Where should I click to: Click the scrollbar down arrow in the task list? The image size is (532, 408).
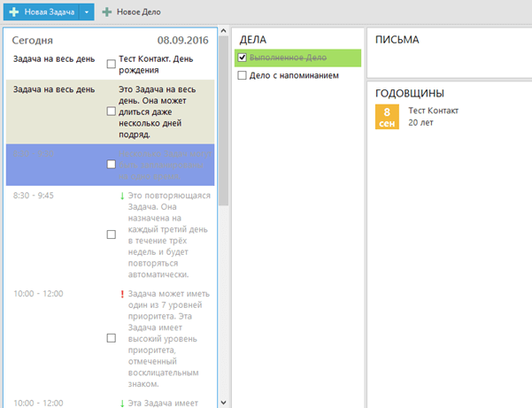[x=223, y=403]
